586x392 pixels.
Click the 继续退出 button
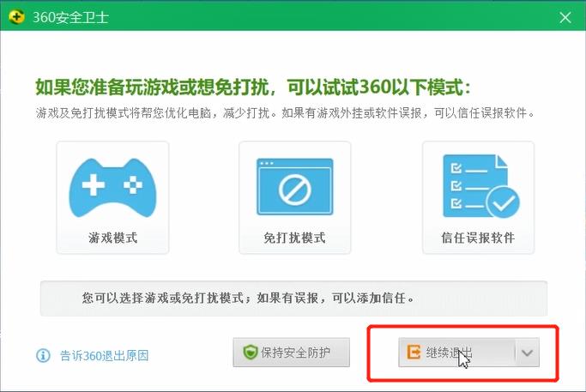456,353
